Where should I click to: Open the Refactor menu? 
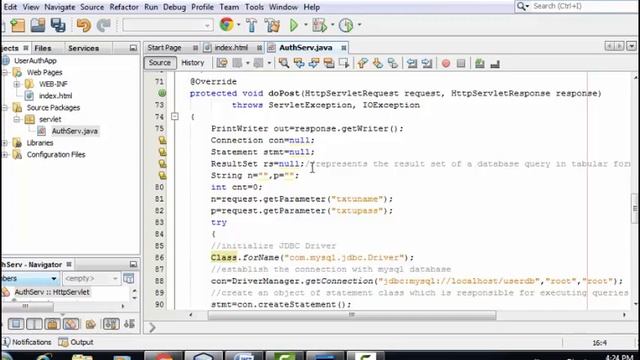[x=124, y=7]
